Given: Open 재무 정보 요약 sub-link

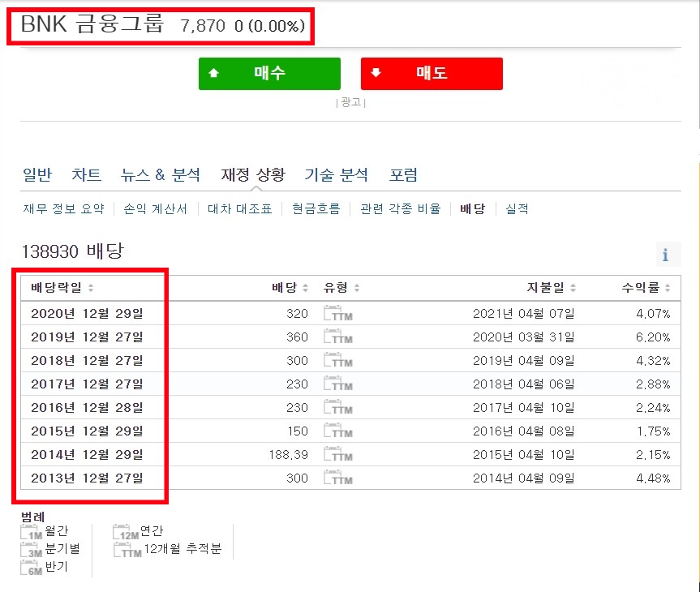Looking at the screenshot, I should coord(64,208).
